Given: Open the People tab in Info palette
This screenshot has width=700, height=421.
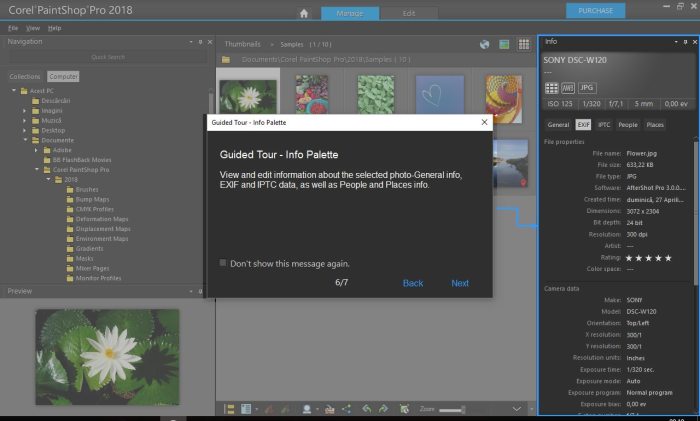Looking at the screenshot, I should tap(628, 125).
